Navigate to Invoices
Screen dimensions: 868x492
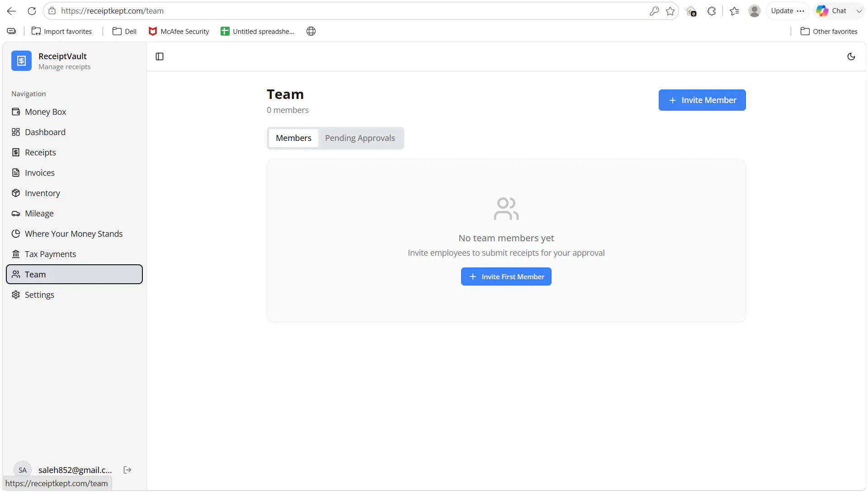click(75, 173)
